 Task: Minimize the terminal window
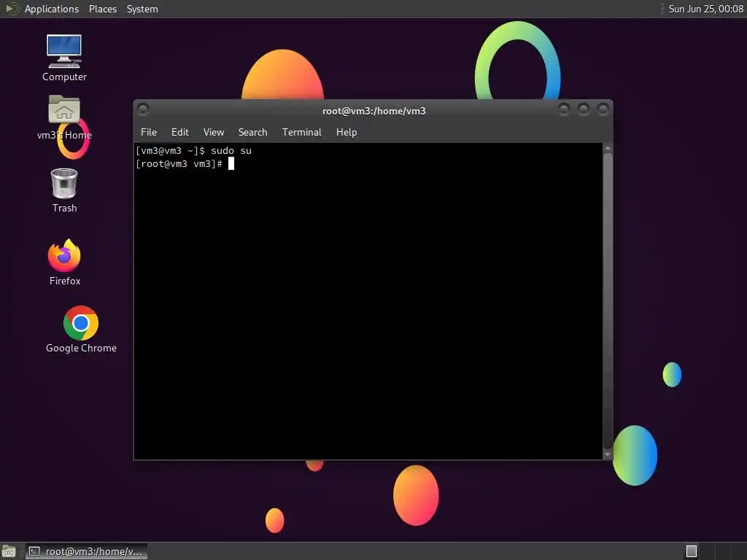pyautogui.click(x=564, y=109)
